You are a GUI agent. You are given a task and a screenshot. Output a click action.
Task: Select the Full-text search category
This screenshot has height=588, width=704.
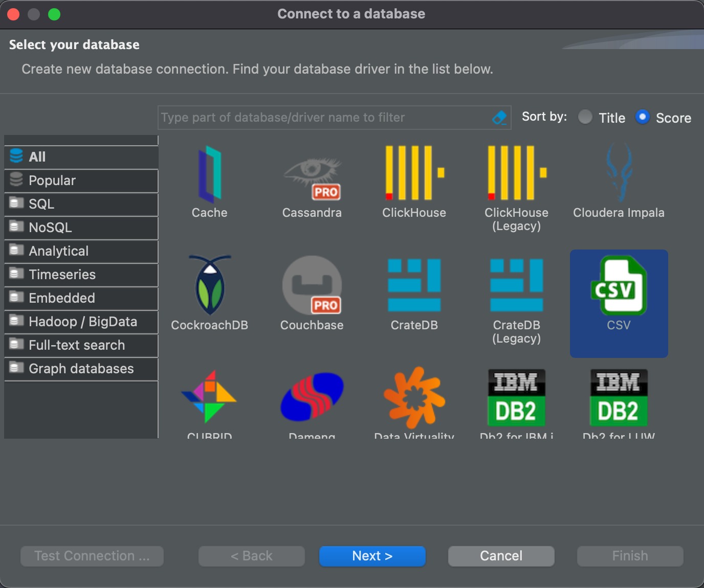81,345
